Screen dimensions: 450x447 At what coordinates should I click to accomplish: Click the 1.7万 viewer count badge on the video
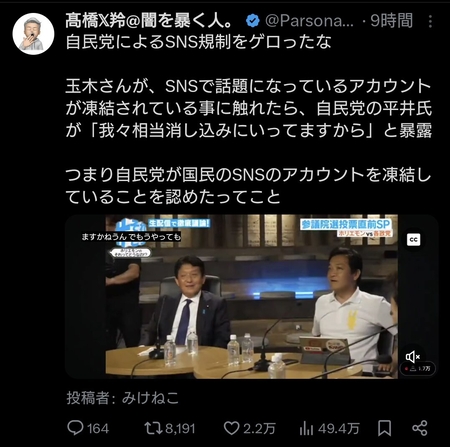[x=418, y=369]
